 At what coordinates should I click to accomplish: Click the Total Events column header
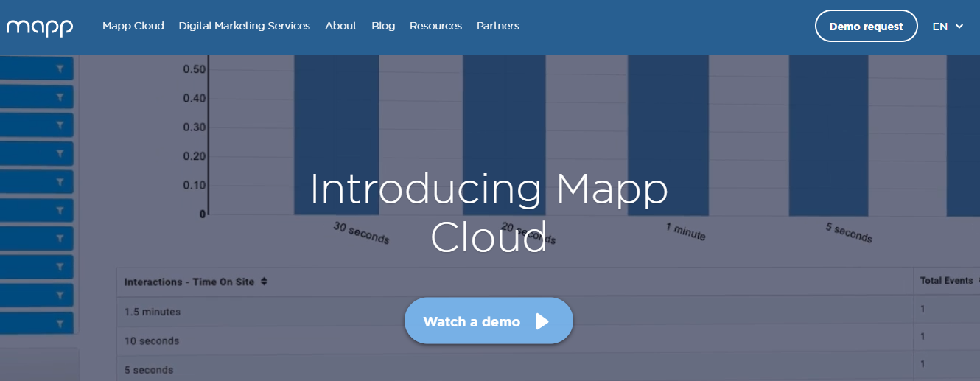[x=947, y=281]
